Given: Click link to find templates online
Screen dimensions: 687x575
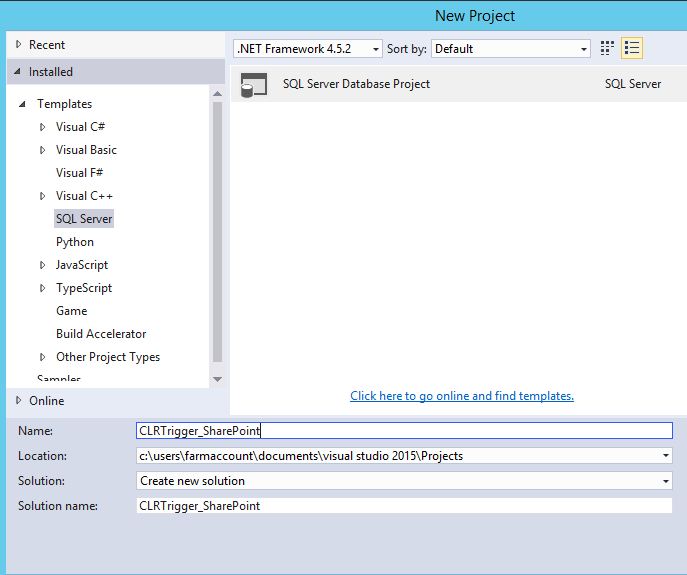Looking at the screenshot, I should point(462,396).
